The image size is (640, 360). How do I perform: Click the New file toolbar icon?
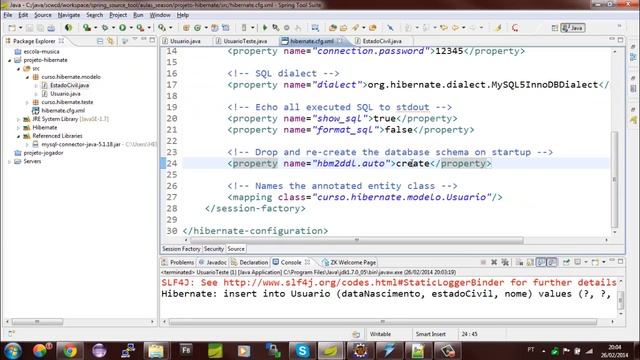click(12, 28)
